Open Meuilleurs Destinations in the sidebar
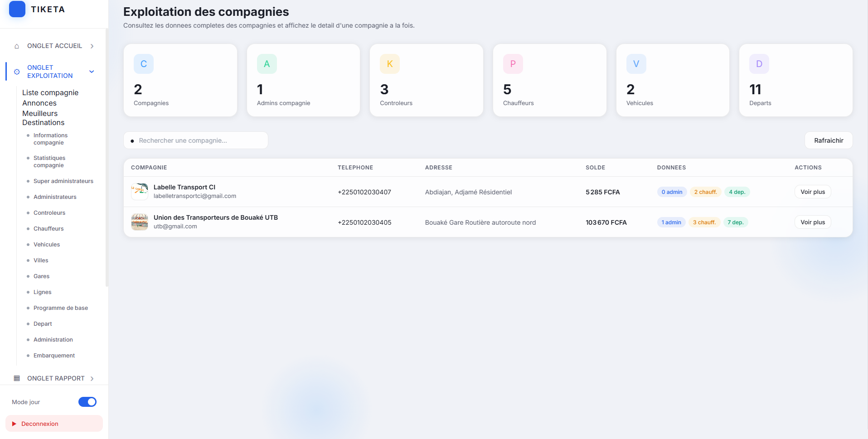This screenshot has width=868, height=439. [44, 118]
